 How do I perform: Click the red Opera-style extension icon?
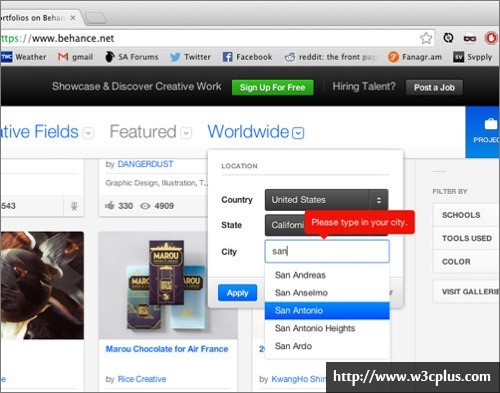[x=491, y=38]
